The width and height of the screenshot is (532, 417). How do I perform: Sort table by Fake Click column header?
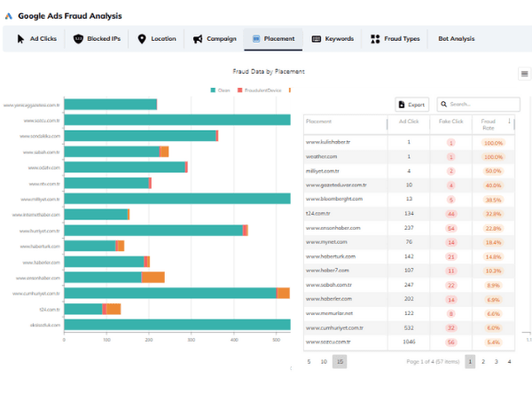[451, 121]
